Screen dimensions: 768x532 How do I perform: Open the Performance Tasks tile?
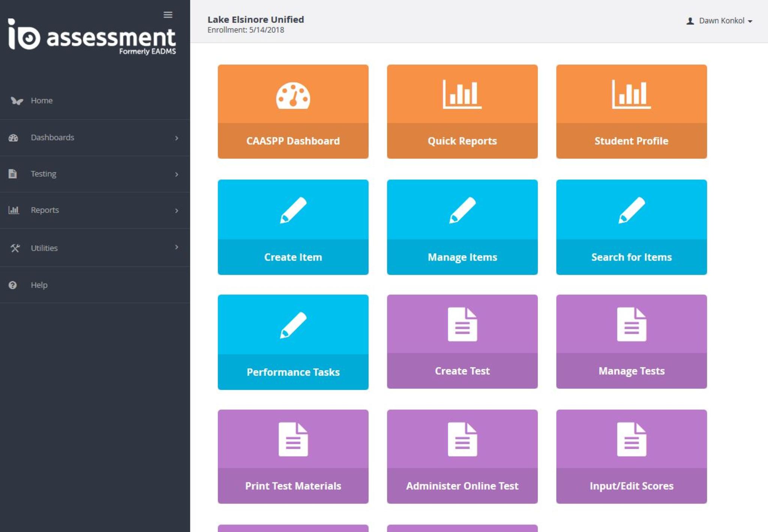point(293,342)
